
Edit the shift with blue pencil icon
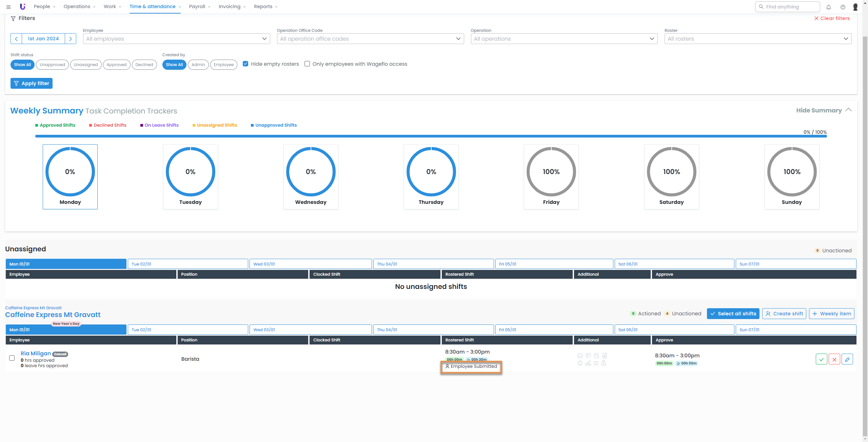[x=847, y=359]
